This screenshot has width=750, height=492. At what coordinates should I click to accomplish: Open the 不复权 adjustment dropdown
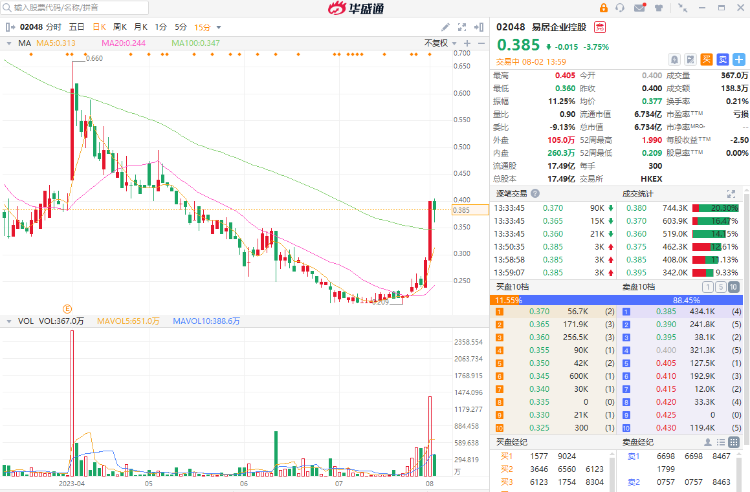tap(440, 44)
